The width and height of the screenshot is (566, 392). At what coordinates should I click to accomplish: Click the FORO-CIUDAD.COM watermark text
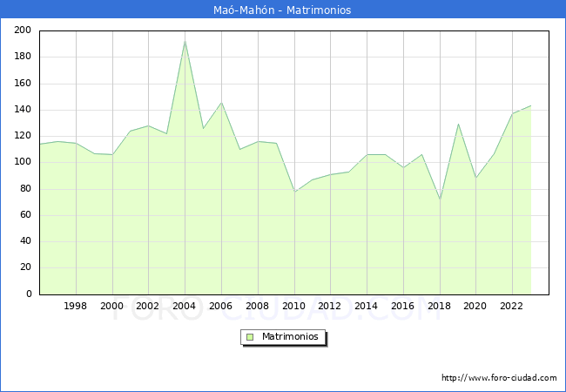pos(277,309)
